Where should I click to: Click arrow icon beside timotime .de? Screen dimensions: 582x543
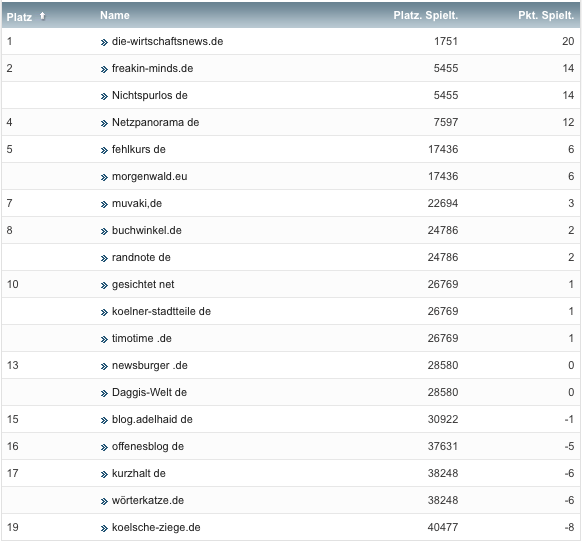(104, 340)
